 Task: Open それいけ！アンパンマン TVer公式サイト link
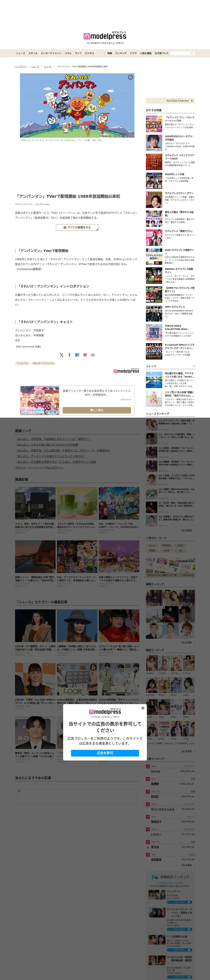click(x=39, y=468)
